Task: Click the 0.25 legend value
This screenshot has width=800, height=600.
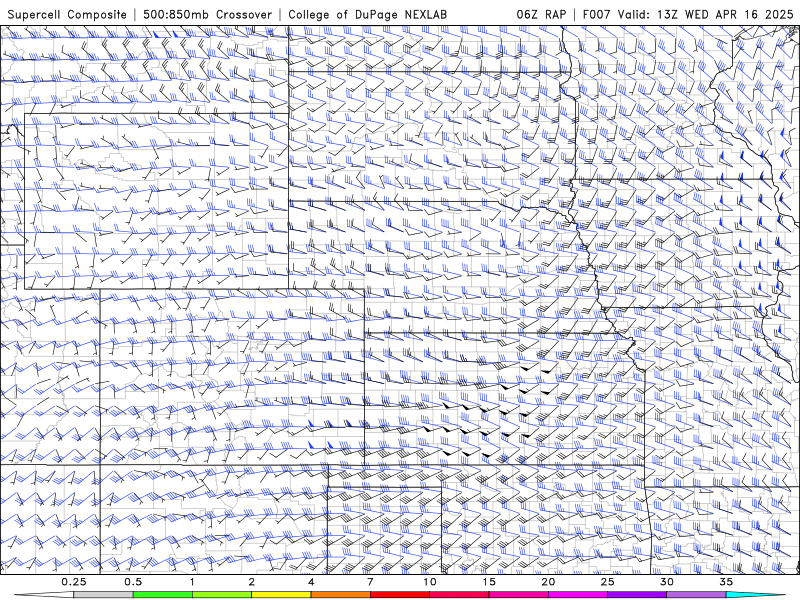Action: pyautogui.click(x=73, y=582)
